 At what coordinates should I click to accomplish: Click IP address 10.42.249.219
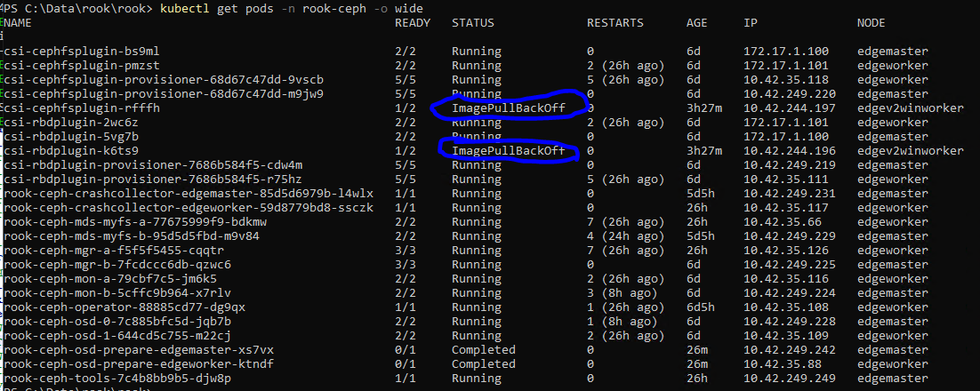(x=790, y=165)
